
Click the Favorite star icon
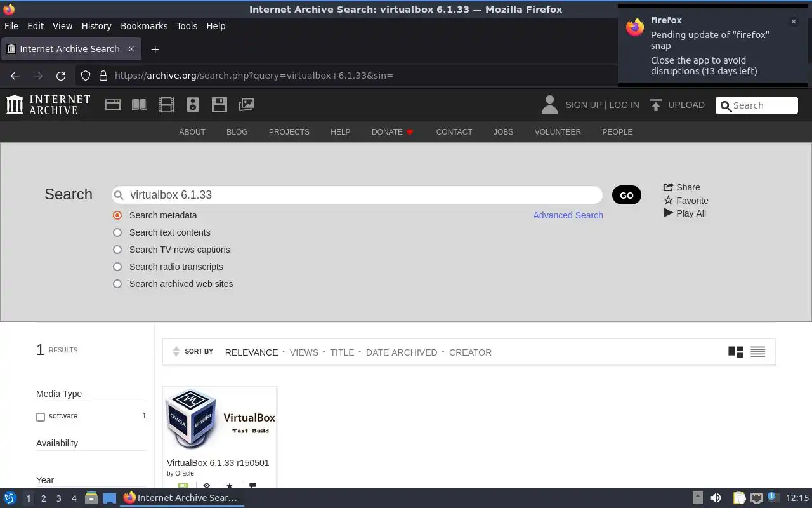point(668,200)
